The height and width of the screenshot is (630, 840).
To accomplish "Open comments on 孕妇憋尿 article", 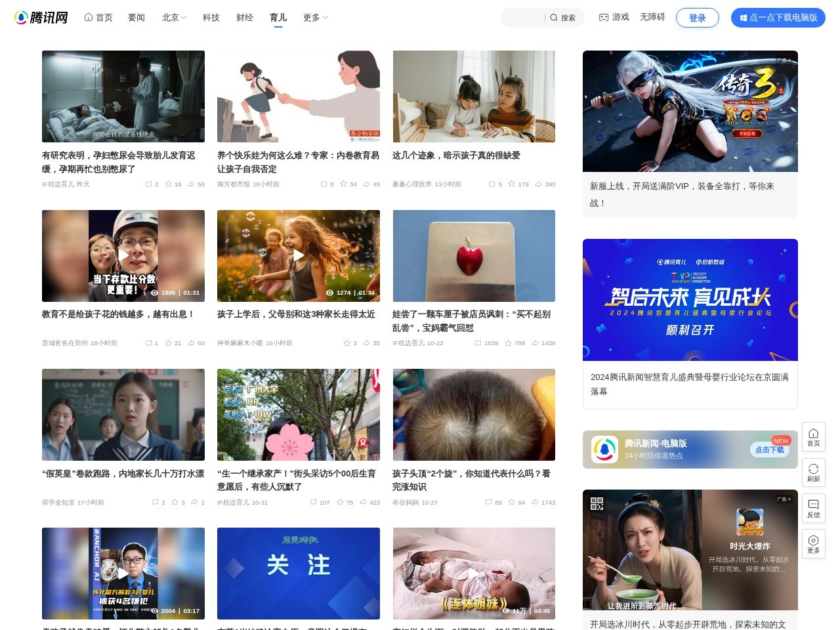I will point(152,184).
